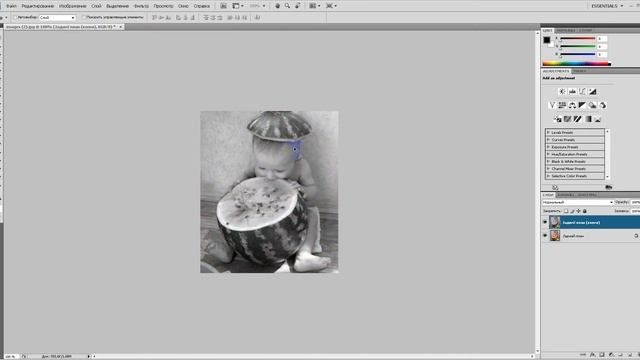Click the G value input field
640x360 pixels.
[602, 47]
